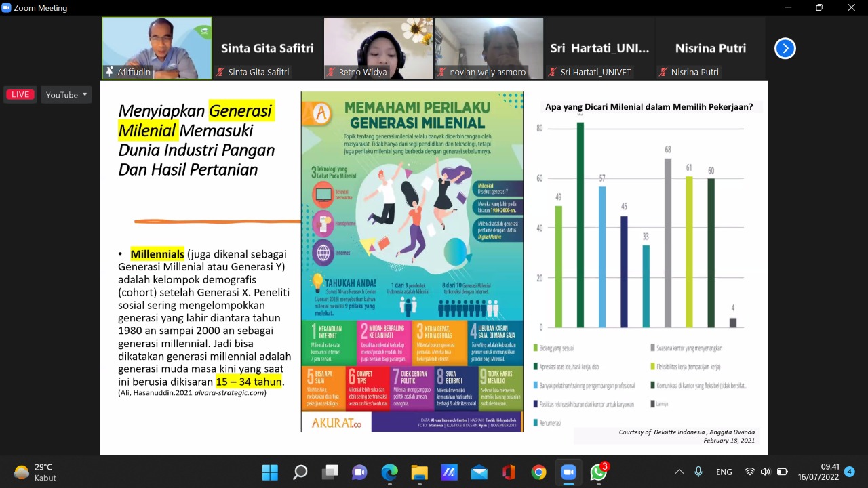Switch to Zoom app on taskbar

point(568,472)
